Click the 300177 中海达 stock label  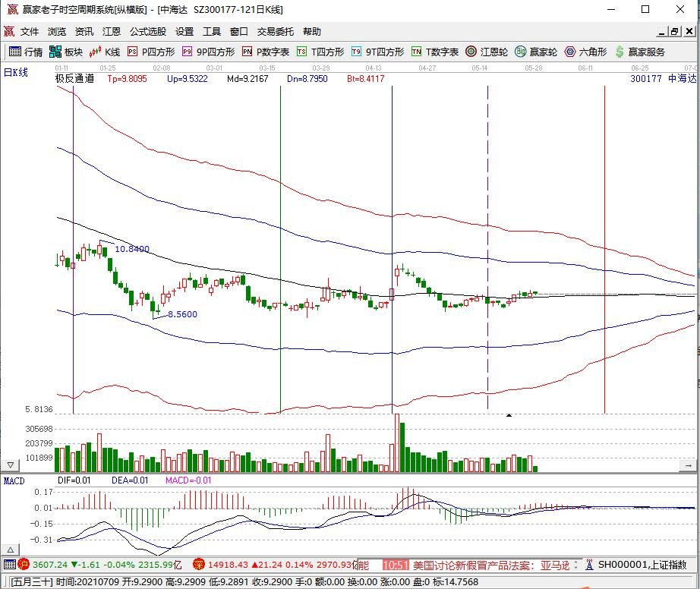coord(663,78)
